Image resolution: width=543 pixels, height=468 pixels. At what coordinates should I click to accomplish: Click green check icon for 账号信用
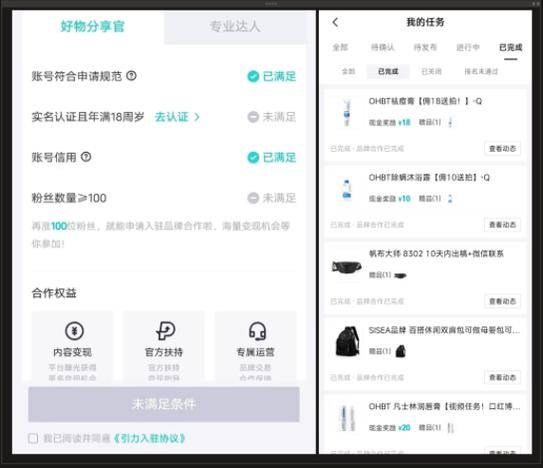pyautogui.click(x=253, y=157)
